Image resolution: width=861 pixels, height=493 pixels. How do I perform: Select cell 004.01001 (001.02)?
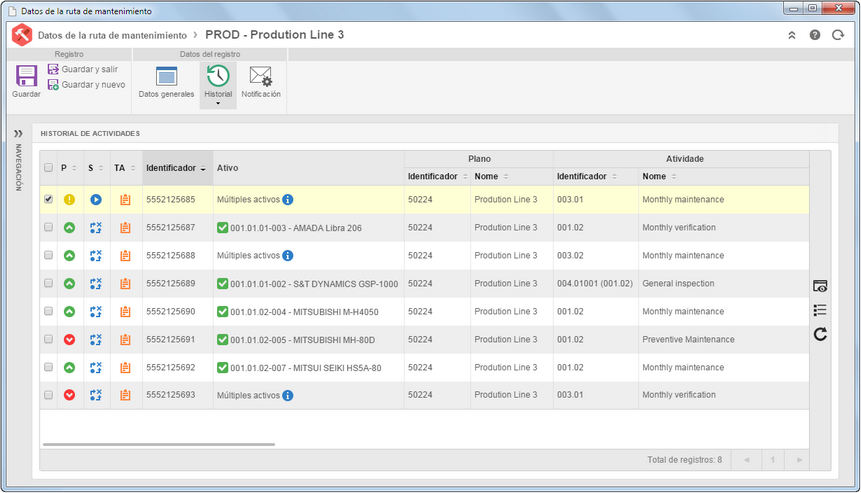point(596,283)
